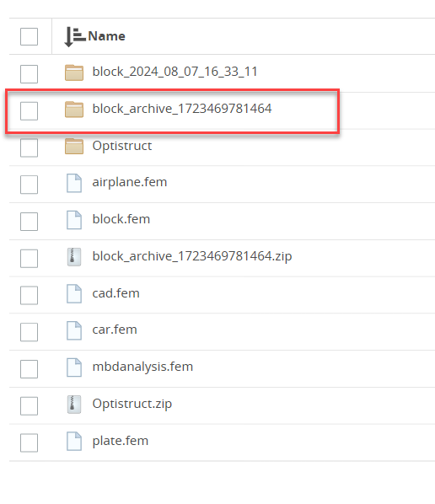Check the box for block.fem
Screen dimensions: 435x504
[29, 222]
